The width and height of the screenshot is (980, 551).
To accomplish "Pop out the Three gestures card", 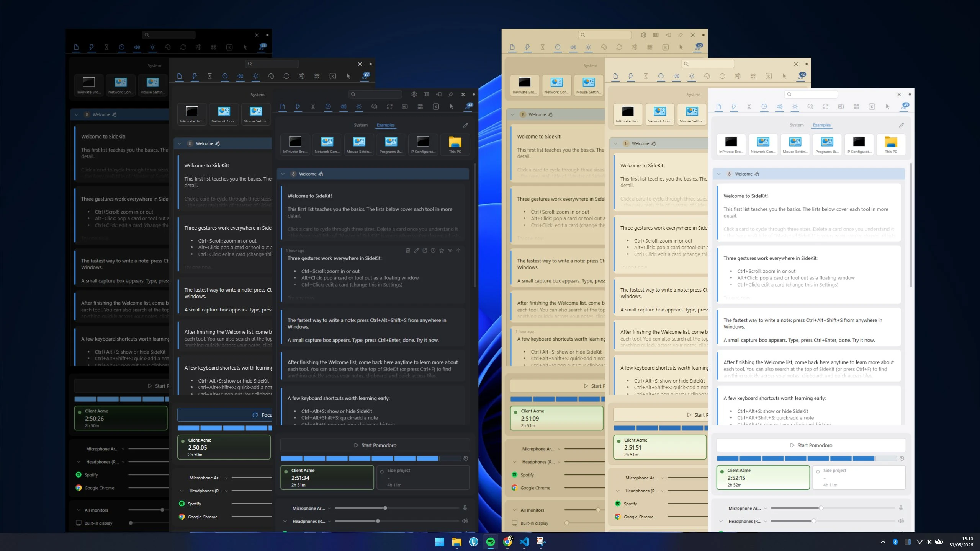I will click(425, 251).
